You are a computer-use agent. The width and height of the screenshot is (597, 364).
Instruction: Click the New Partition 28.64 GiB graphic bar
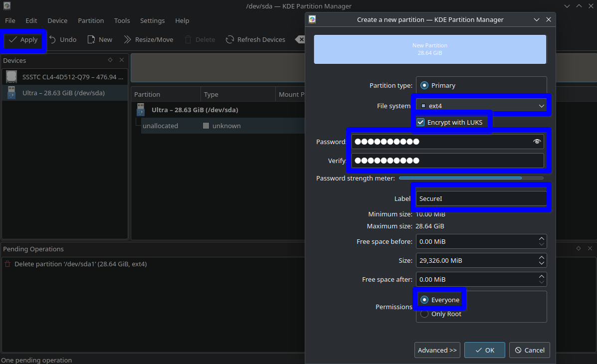(x=430, y=49)
